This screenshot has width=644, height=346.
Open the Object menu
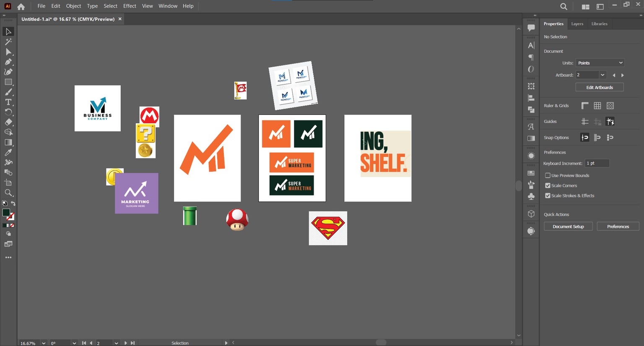(x=73, y=6)
